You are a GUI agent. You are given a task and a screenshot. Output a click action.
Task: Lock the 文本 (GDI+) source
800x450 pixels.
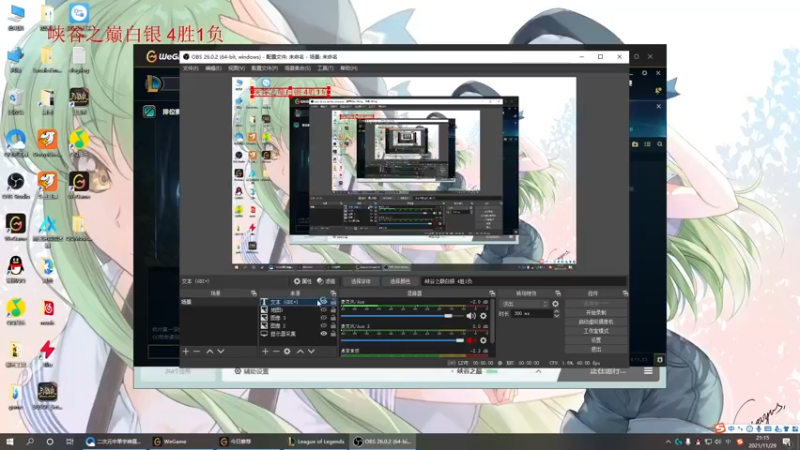[x=333, y=302]
